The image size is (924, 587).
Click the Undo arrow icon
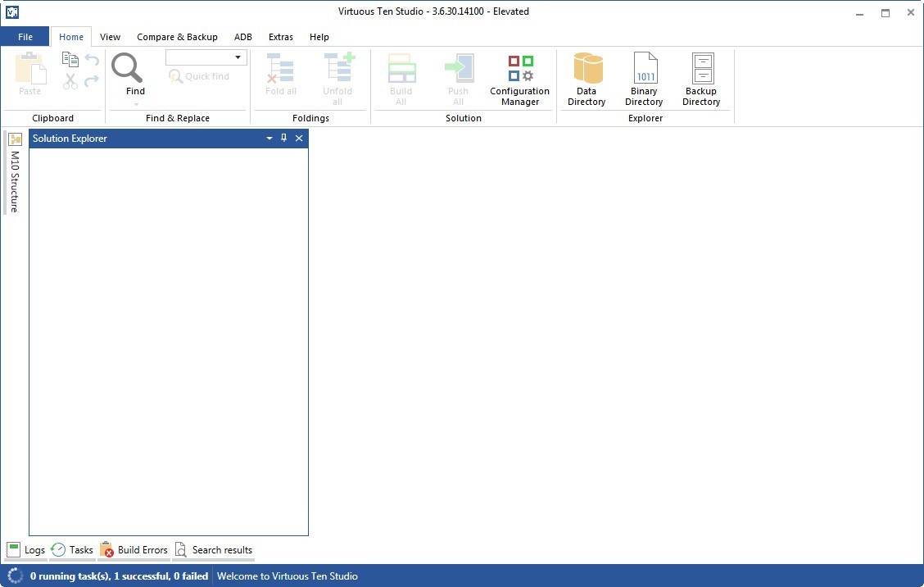coord(92,59)
